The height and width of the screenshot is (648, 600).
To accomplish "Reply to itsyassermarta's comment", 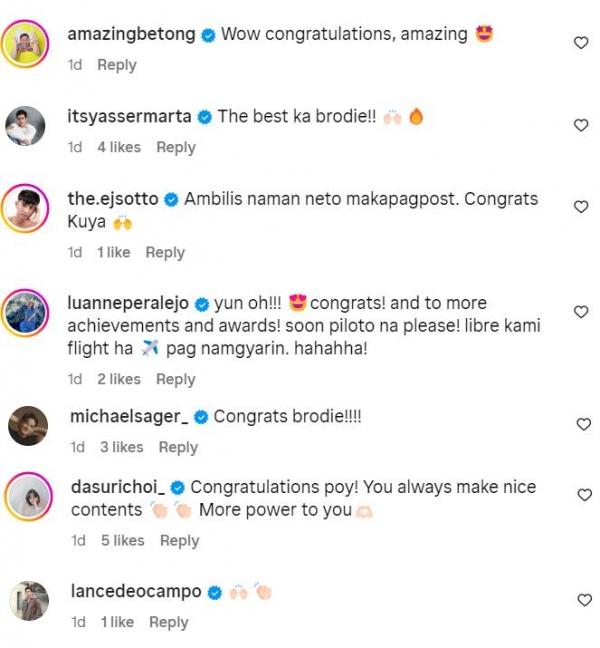I will 176,147.
